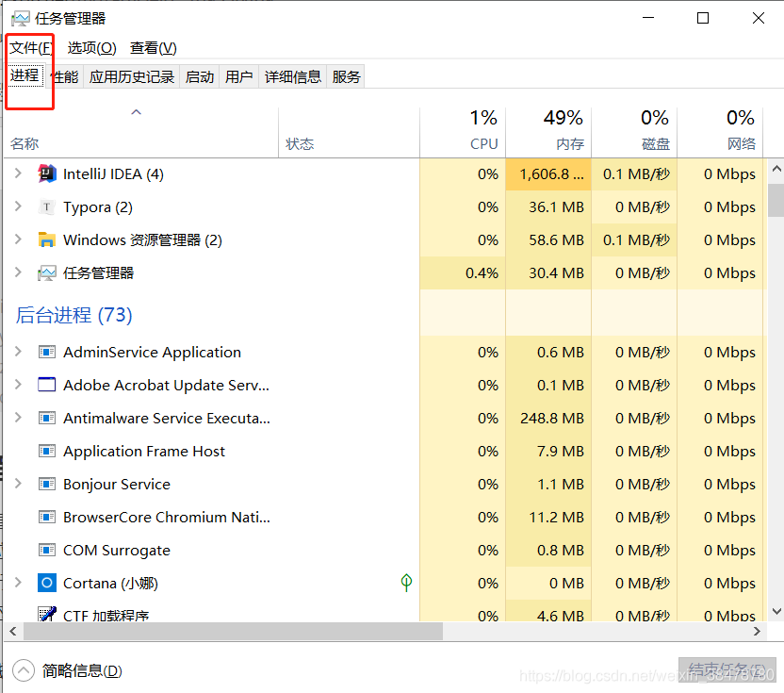Click the 后台进程 (73) group heading
This screenshot has height=693, width=784.
(x=73, y=315)
